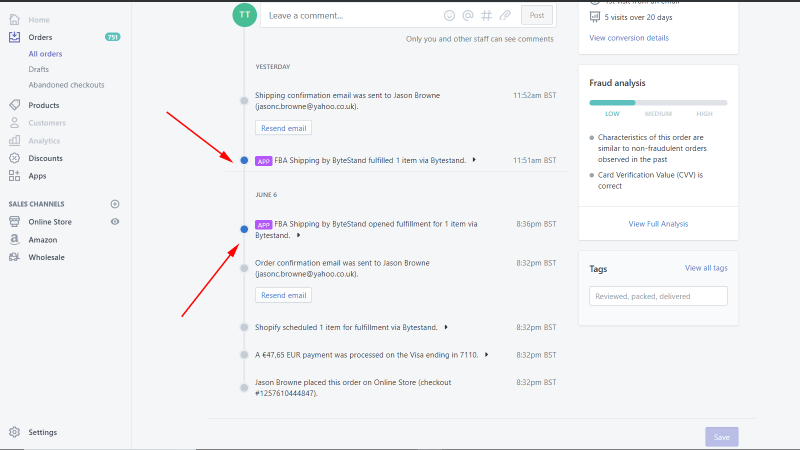800x450 pixels.
Task: Post the comment
Action: (x=537, y=15)
